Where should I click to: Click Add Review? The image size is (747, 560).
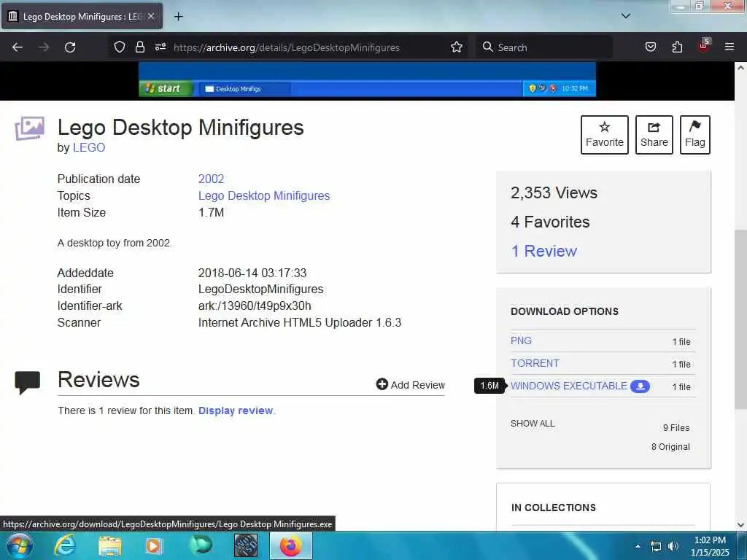(x=410, y=385)
